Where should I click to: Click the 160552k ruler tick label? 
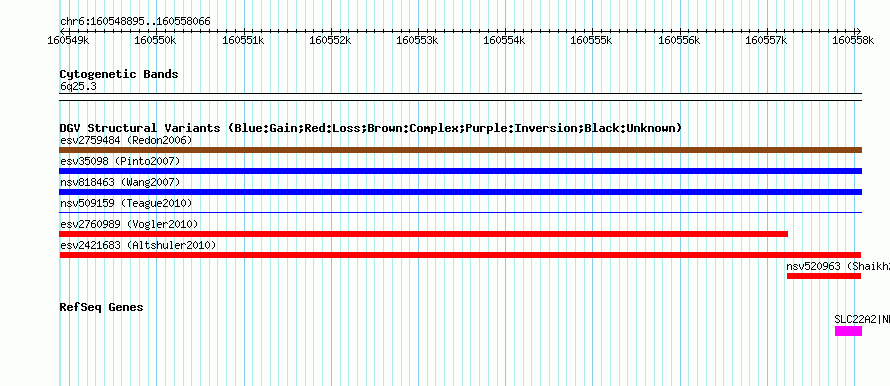(330, 41)
